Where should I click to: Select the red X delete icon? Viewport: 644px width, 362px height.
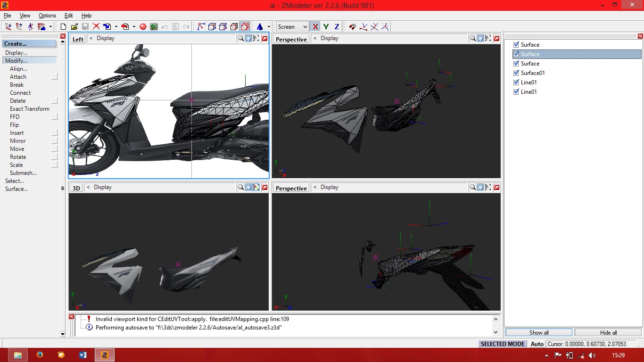(96, 27)
